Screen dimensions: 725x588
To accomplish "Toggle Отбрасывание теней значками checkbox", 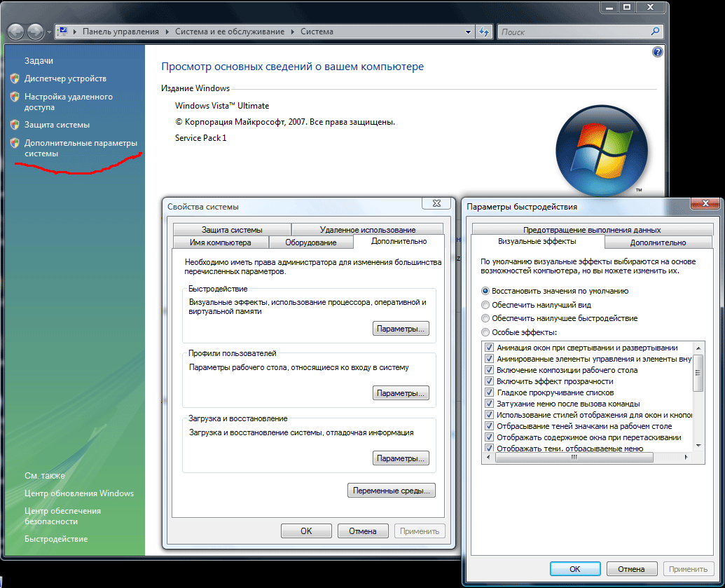I will point(489,426).
